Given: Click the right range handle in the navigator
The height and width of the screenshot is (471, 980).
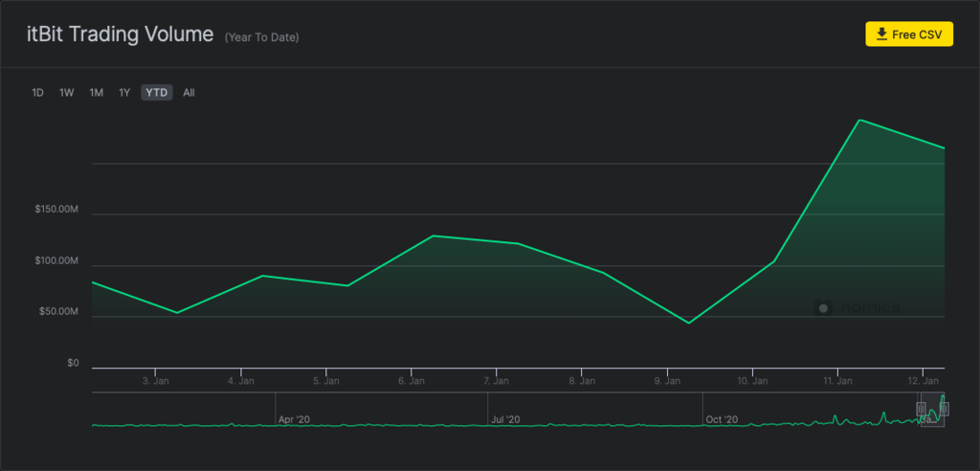Looking at the screenshot, I should tap(945, 409).
